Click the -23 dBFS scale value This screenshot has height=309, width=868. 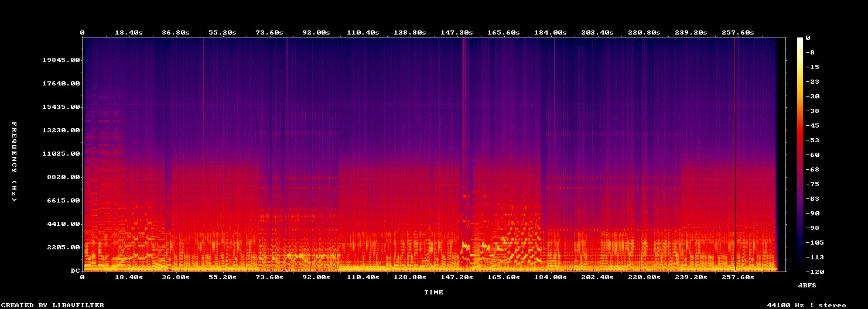[812, 81]
